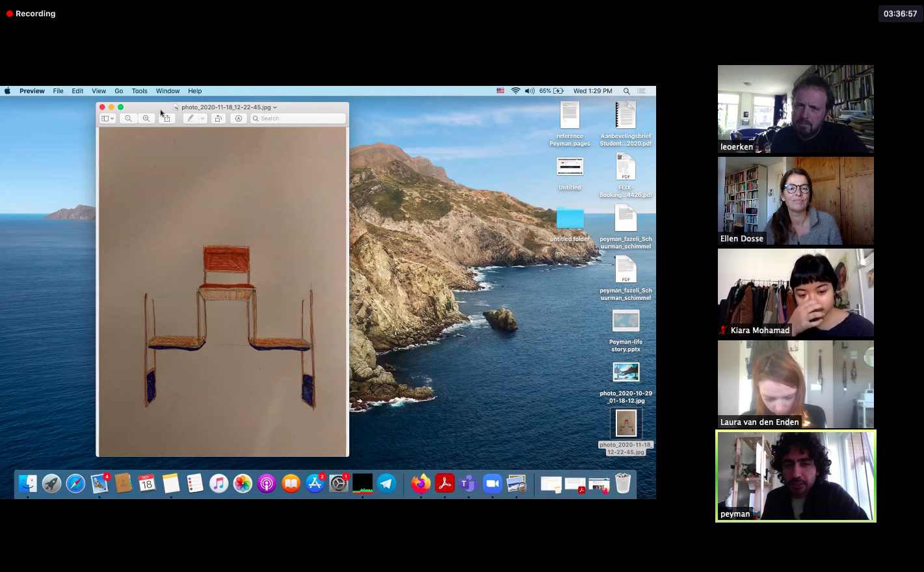
Task: Zoom out the image in Preview
Action: pos(128,118)
